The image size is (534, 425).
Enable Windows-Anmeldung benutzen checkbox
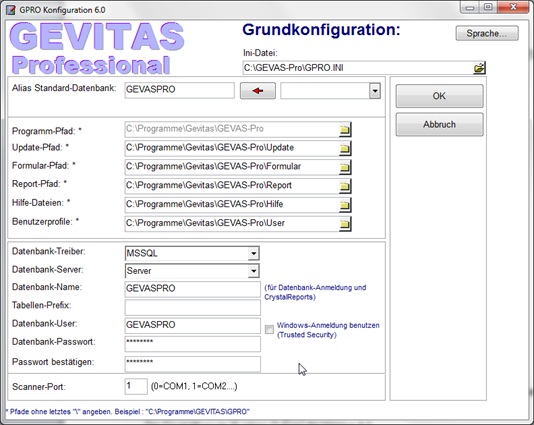click(269, 329)
